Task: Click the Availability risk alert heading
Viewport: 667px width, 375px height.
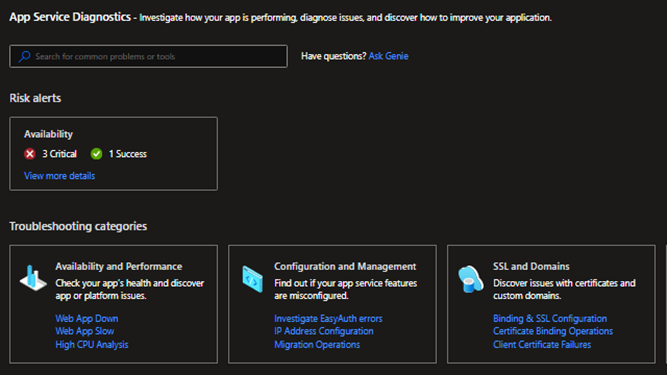Action: pos(48,134)
